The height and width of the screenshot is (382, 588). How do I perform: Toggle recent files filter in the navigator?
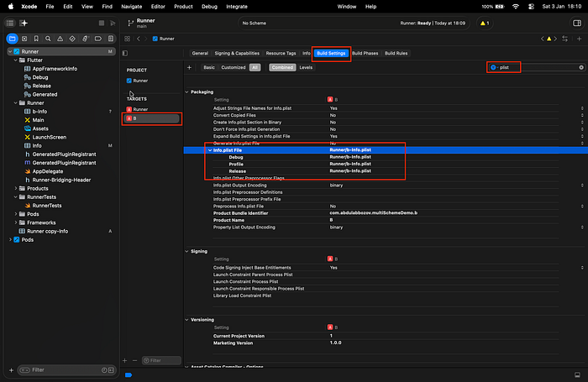(104, 370)
